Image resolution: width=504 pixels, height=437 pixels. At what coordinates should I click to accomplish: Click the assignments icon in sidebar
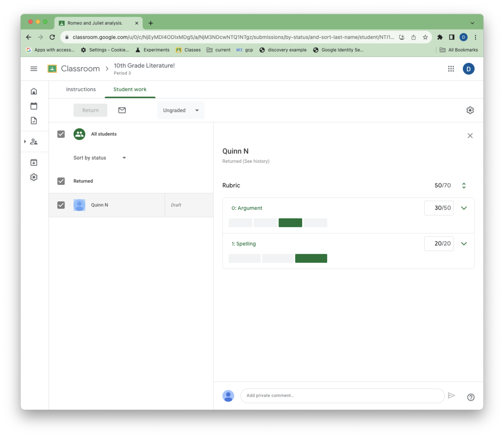tap(34, 120)
